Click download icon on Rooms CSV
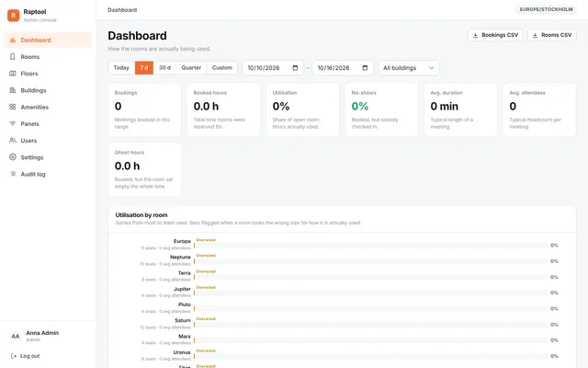Image resolution: width=588 pixels, height=368 pixels. (535, 35)
